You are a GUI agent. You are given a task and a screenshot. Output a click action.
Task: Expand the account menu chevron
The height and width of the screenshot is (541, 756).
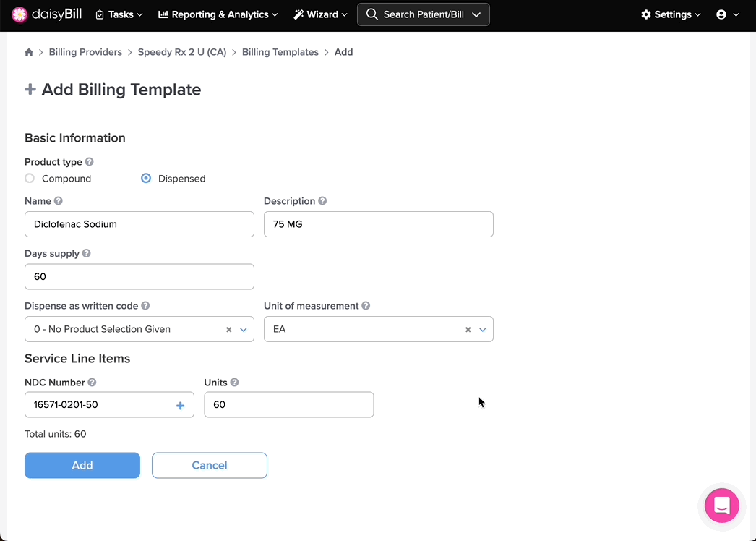click(x=736, y=14)
